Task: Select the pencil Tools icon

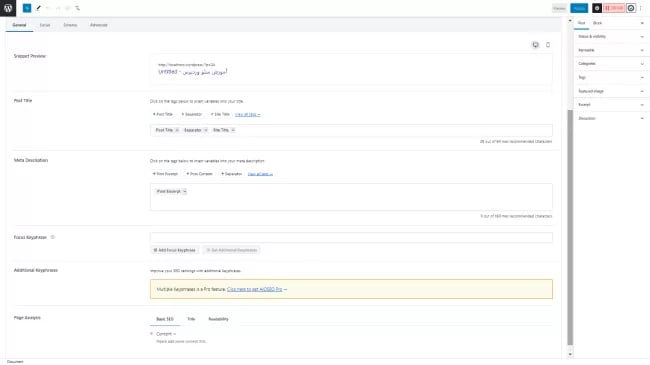Action: point(38,8)
